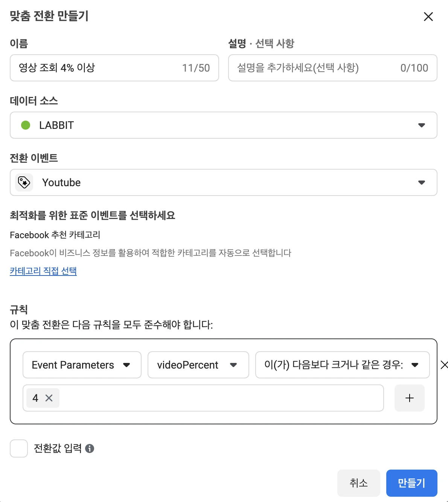448x502 pixels.
Task: Open the Event Parameters dropdown
Action: pos(82,365)
